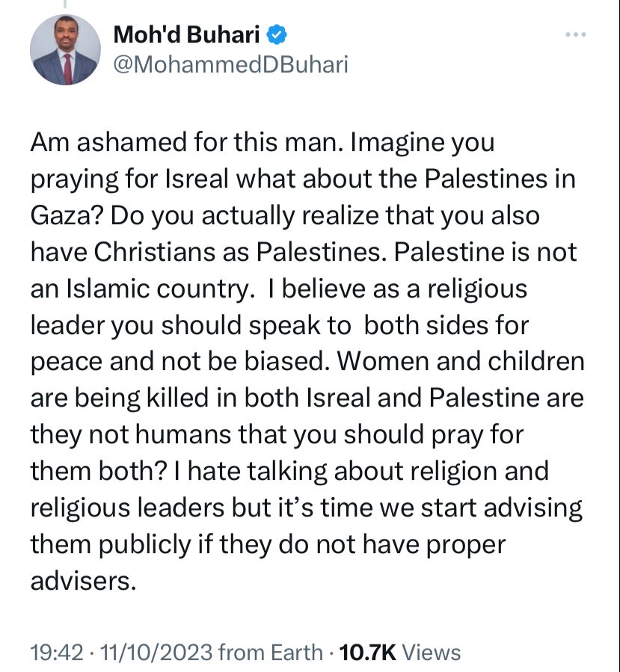The image size is (620, 672).
Task: Select the "from Earth" location label
Action: [x=271, y=653]
